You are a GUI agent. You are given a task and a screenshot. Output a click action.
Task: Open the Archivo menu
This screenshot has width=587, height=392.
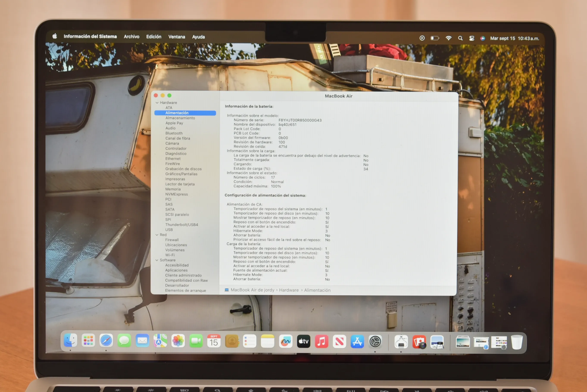[x=132, y=37]
